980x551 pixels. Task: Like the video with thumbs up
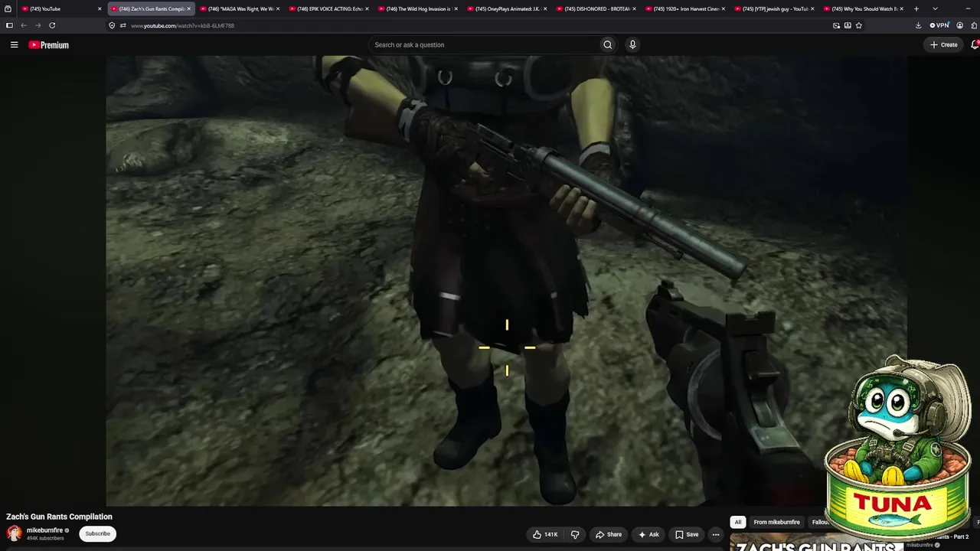(x=544, y=534)
